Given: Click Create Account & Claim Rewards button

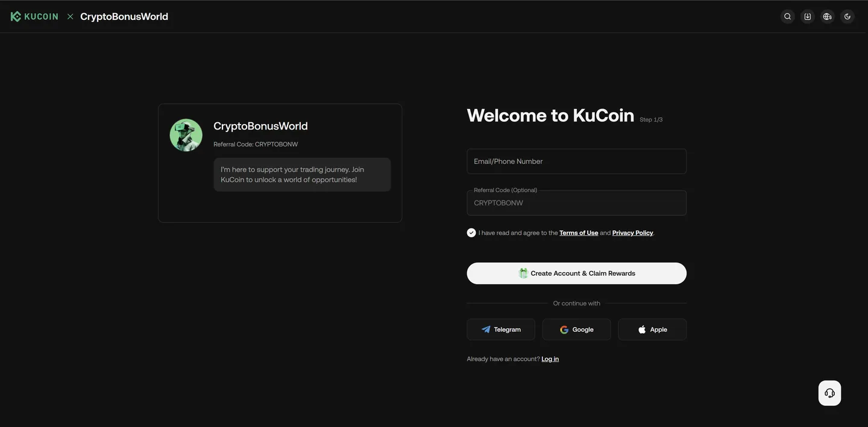Looking at the screenshot, I should pyautogui.click(x=576, y=273).
